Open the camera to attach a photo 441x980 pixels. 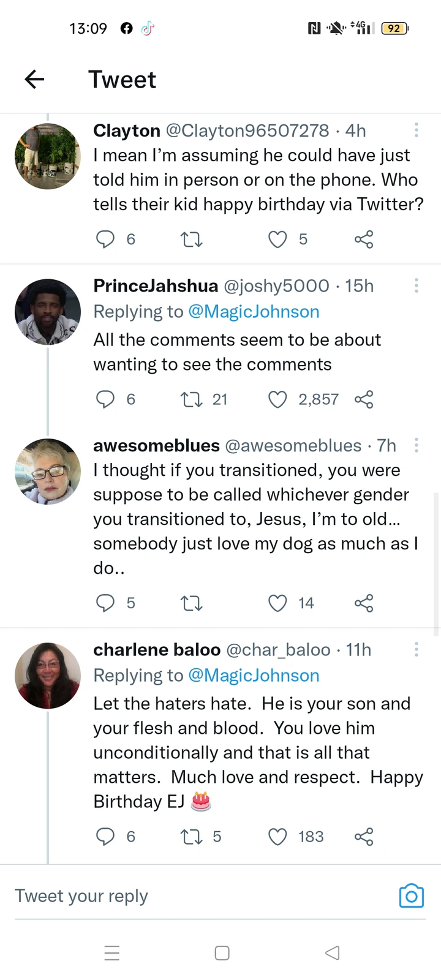(x=411, y=896)
